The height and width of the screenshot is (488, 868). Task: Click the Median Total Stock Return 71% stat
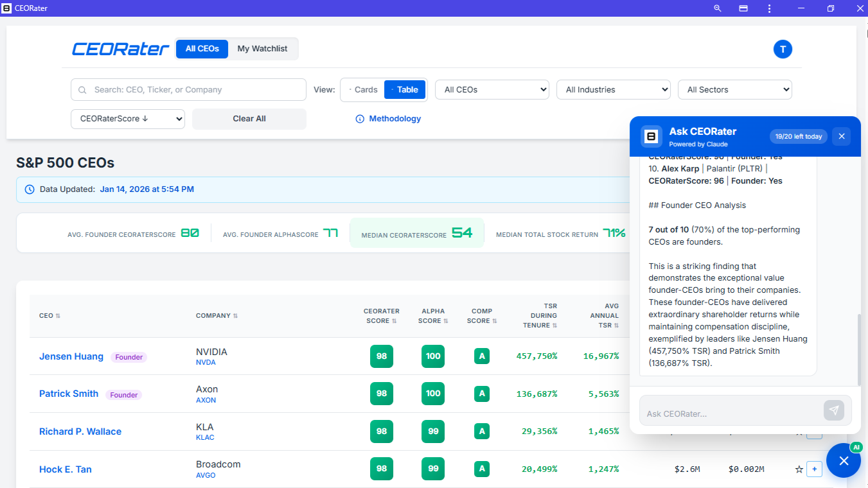point(560,234)
